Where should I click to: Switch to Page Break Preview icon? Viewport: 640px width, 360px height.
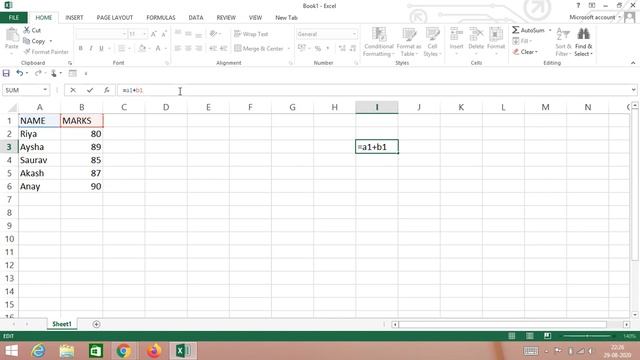[547, 336]
